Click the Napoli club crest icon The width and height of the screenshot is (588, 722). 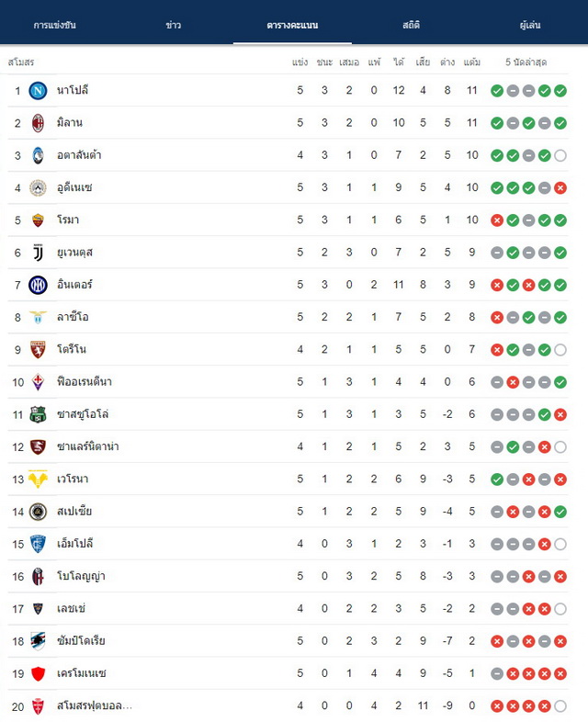point(38,91)
